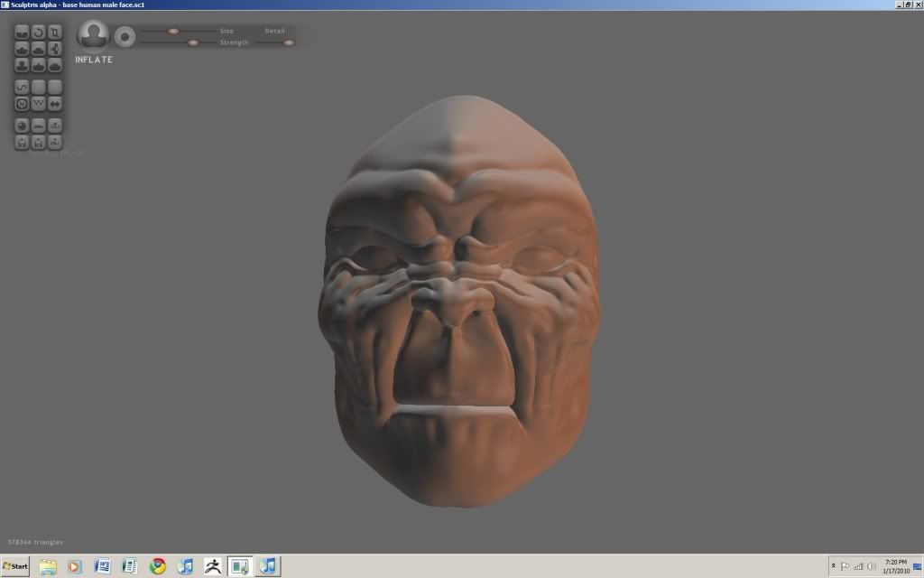Screen dimensions: 924x578
Task: Open Google Chrome from the taskbar
Action: click(x=157, y=567)
